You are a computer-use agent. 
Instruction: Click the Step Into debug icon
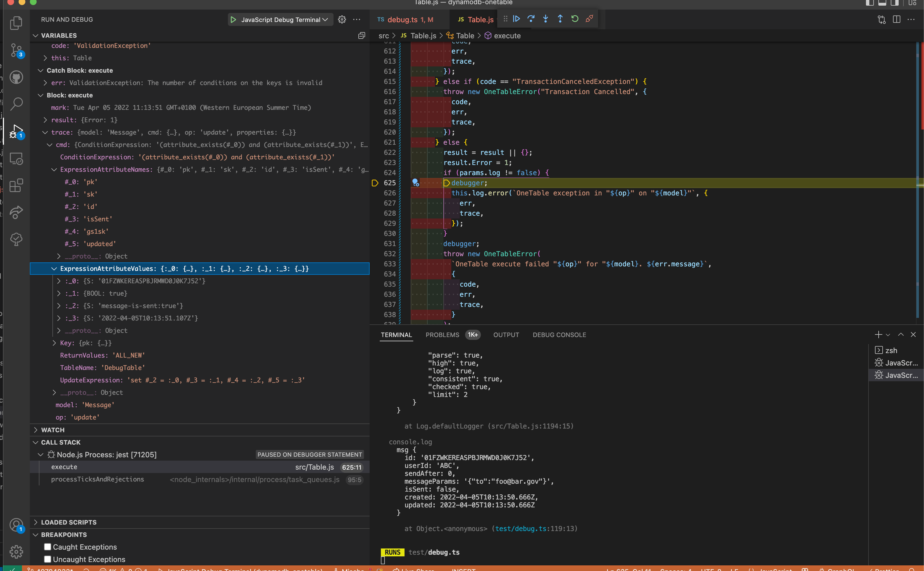click(x=545, y=19)
